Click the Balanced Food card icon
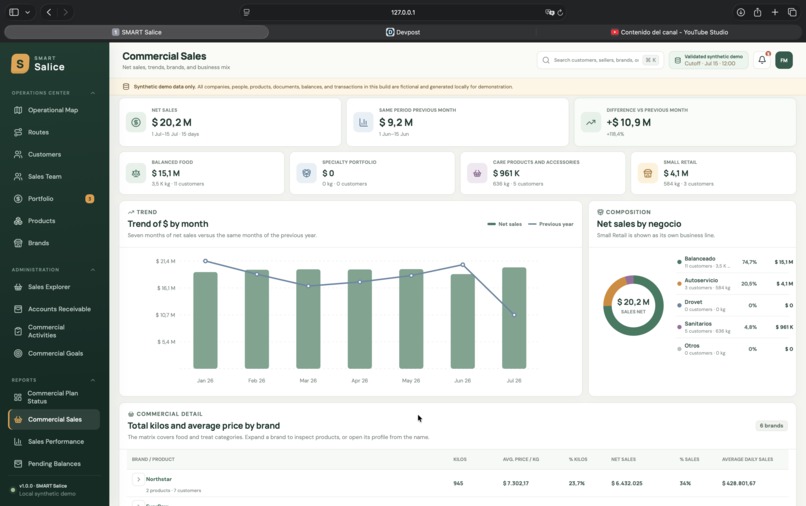 click(136, 173)
